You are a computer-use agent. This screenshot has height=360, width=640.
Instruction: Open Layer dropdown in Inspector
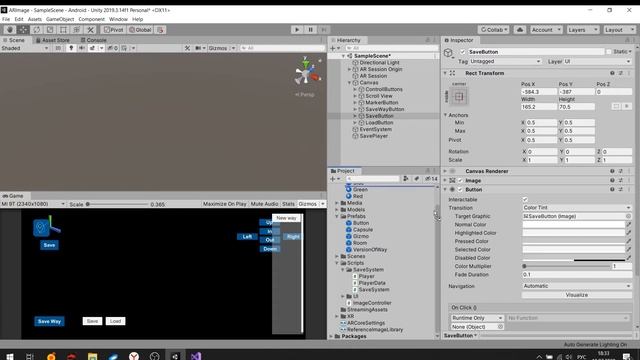(x=597, y=61)
